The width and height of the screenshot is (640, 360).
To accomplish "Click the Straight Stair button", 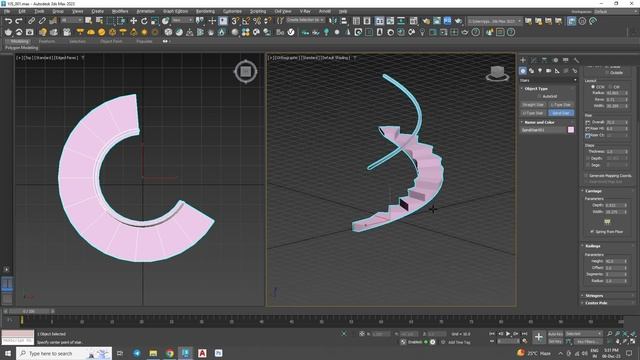I will [x=533, y=105].
